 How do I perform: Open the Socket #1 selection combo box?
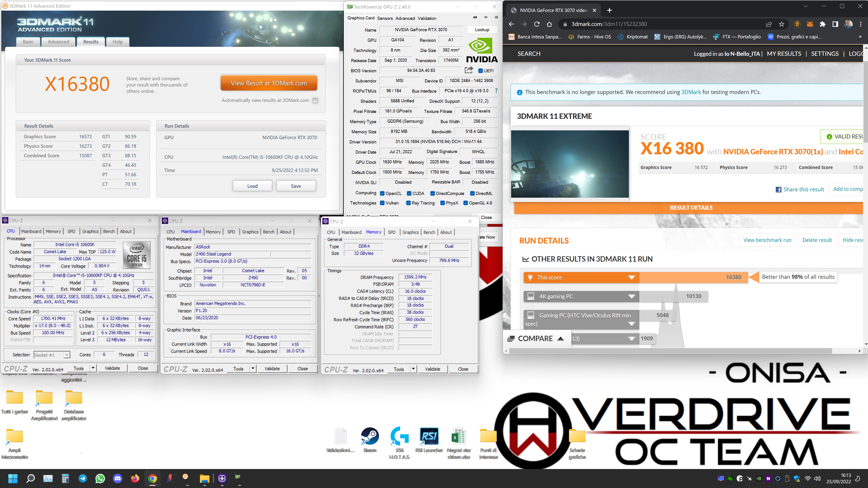pos(52,355)
